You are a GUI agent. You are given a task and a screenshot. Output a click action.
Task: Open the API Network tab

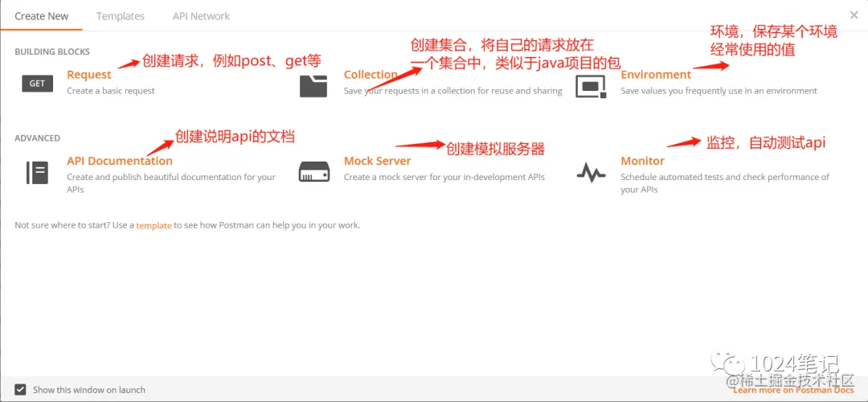(201, 16)
